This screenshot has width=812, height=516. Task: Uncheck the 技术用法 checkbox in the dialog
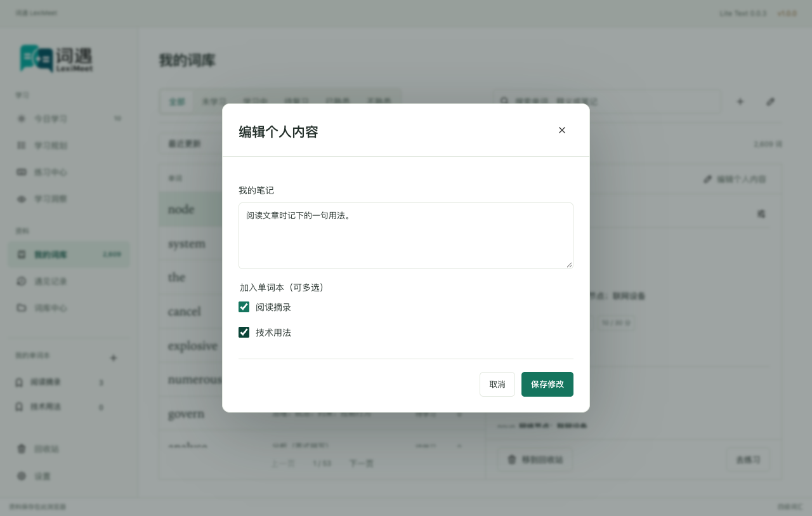click(x=244, y=333)
